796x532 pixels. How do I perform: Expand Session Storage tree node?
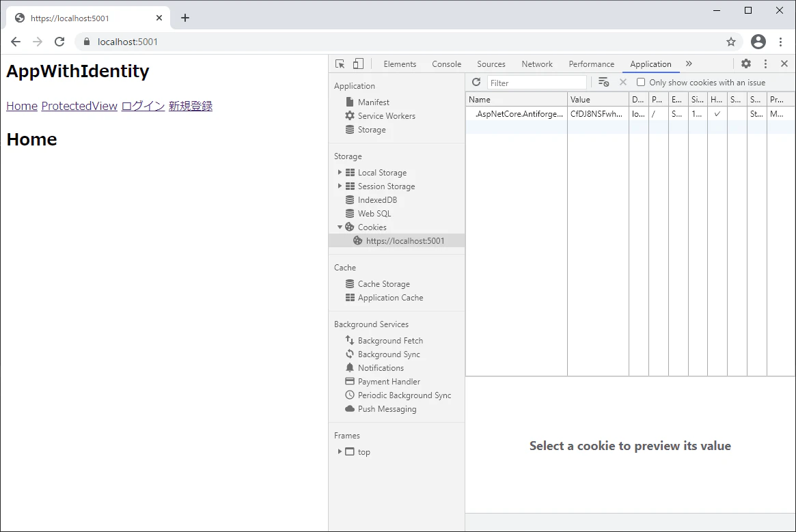click(x=340, y=186)
